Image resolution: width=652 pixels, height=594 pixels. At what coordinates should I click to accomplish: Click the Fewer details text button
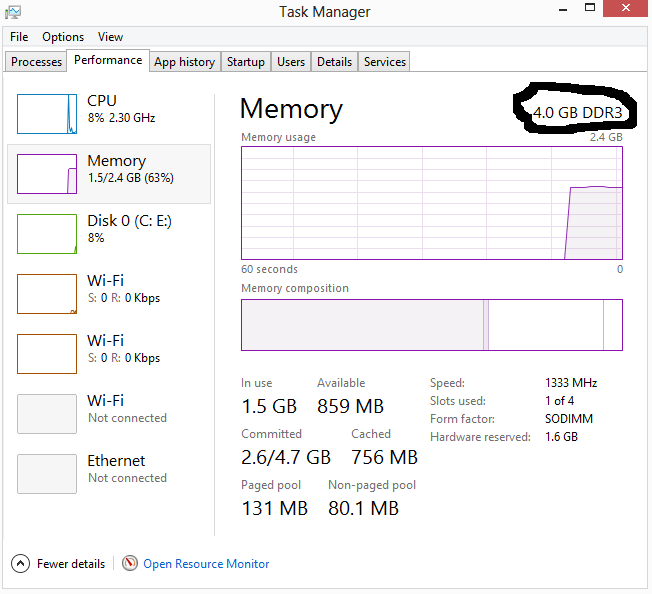[x=71, y=564]
